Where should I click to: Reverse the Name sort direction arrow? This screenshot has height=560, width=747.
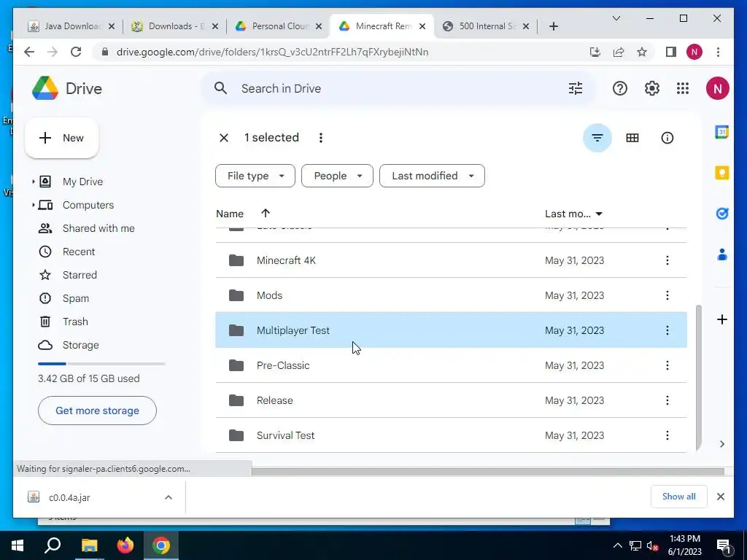click(266, 214)
